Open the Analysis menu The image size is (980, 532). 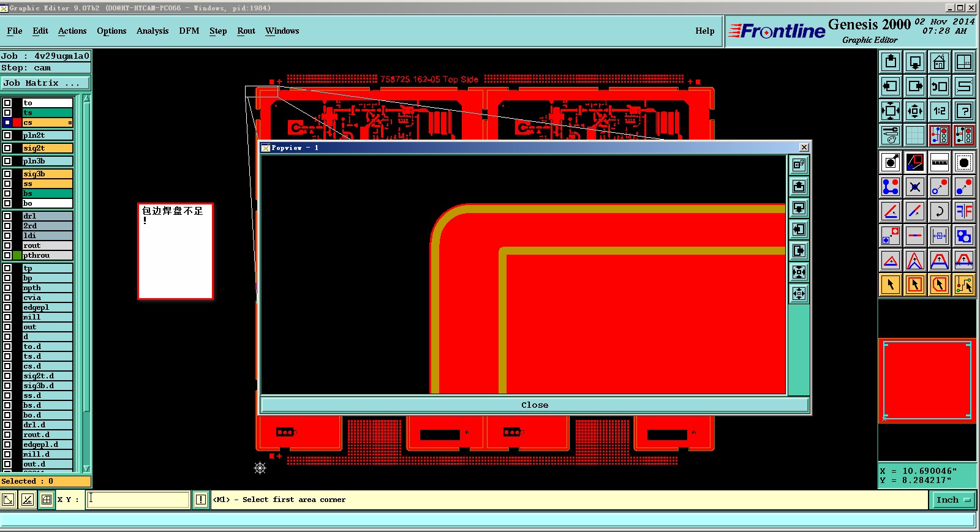click(153, 31)
